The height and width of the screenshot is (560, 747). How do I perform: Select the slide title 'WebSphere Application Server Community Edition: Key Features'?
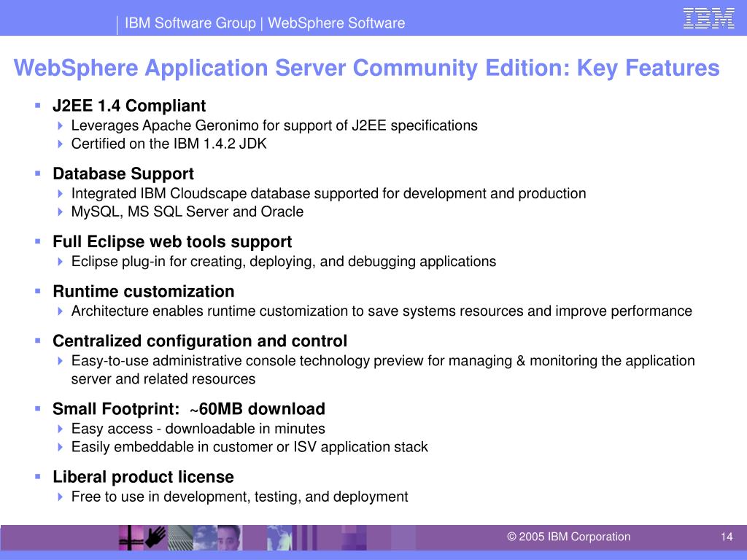pyautogui.click(x=366, y=68)
